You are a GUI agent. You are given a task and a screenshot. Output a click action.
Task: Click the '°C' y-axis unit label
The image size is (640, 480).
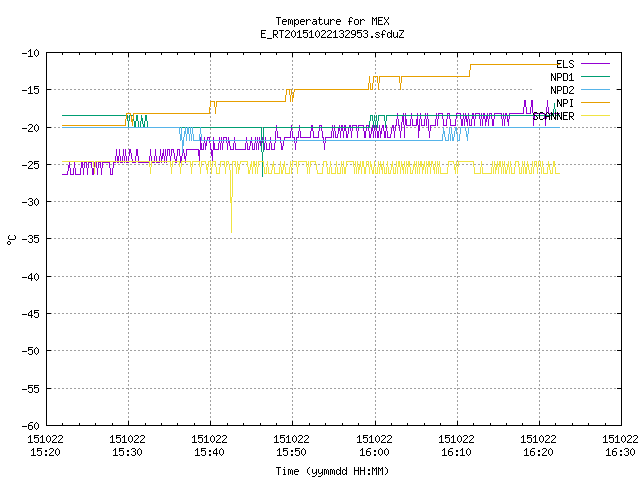tap(11, 240)
